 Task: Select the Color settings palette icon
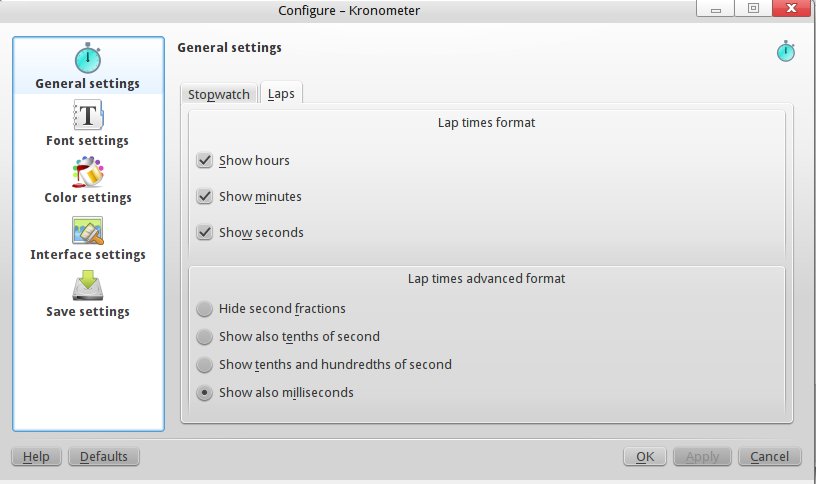tap(87, 172)
